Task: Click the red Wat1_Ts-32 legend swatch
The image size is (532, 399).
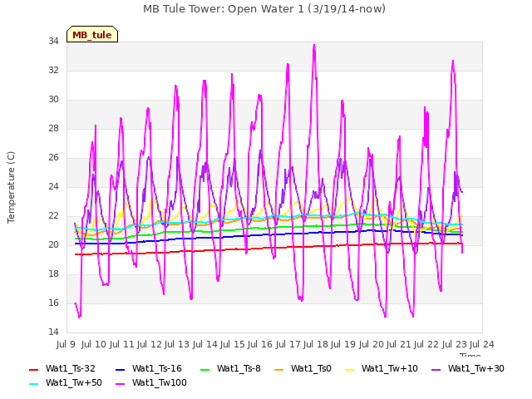Action: [34, 369]
